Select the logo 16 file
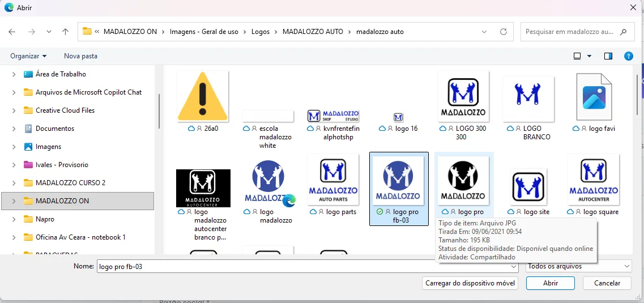Screen dimensions: 644x303 tap(398, 123)
